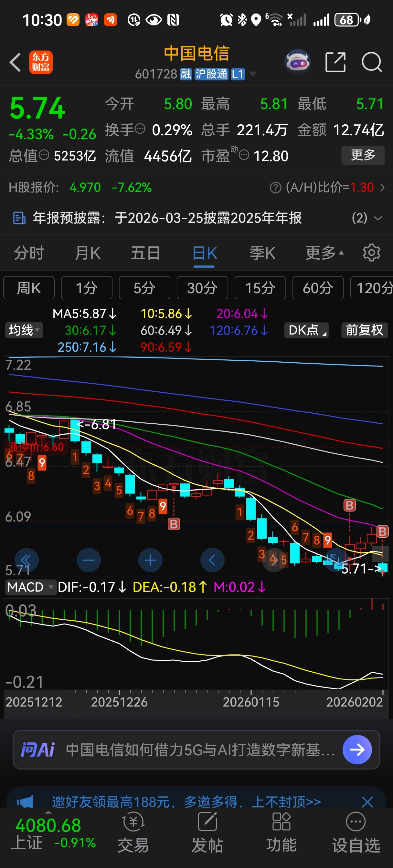Zoom in chart with plus button
393x868 pixels.
coord(151,560)
